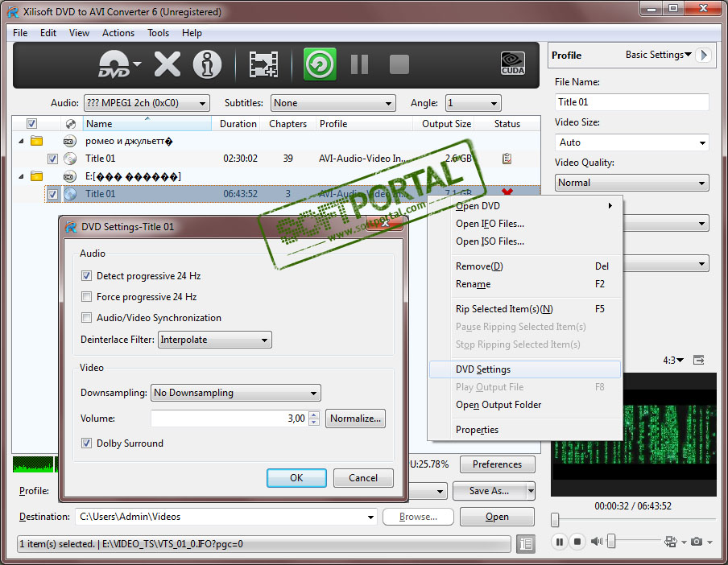Select DVD Settings in context menu
728x565 pixels.
[x=525, y=369]
